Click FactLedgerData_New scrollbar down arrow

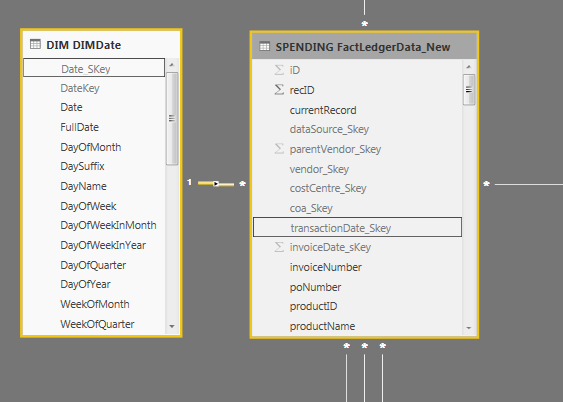point(469,328)
